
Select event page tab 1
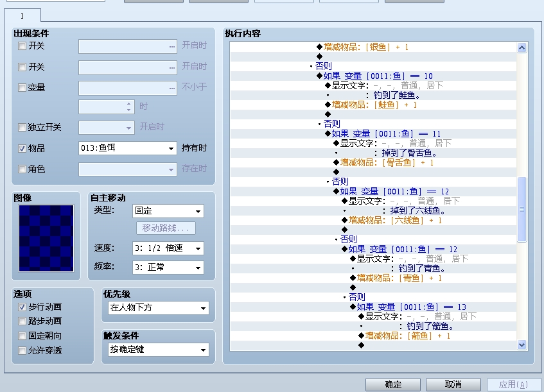coord(22,15)
